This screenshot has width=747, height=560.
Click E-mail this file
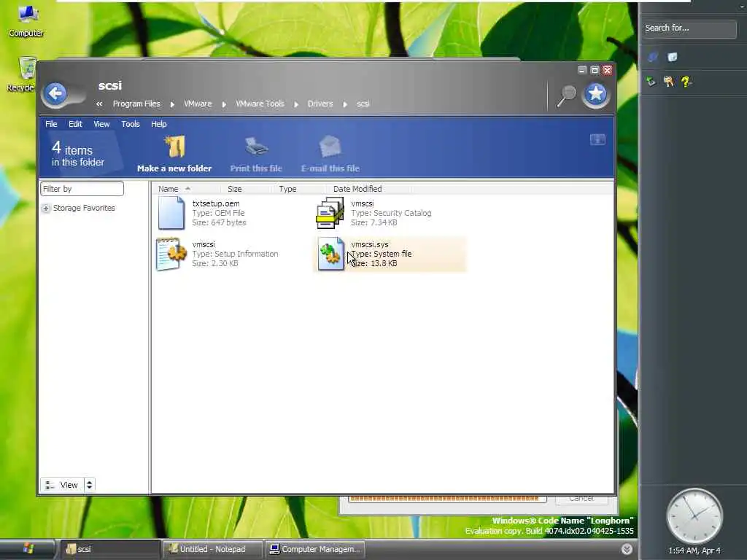(x=330, y=154)
